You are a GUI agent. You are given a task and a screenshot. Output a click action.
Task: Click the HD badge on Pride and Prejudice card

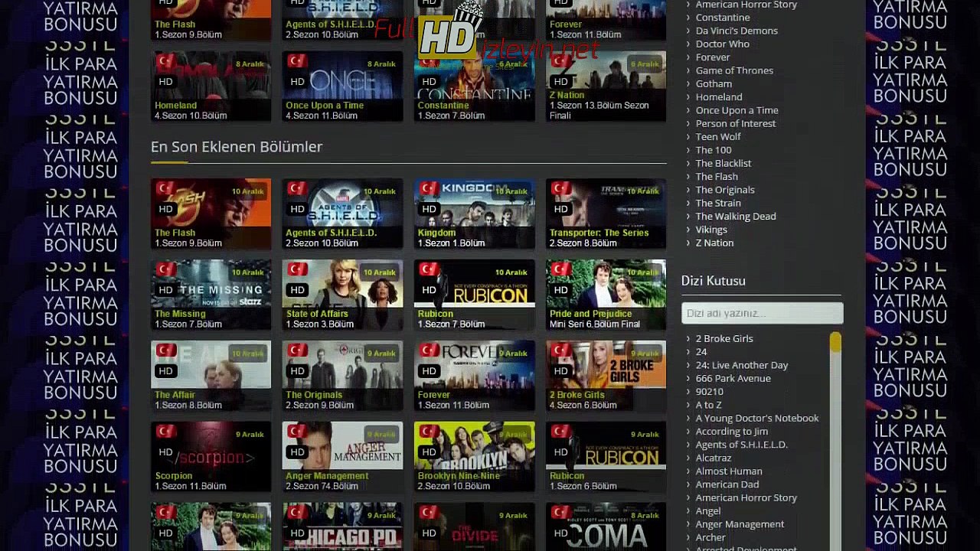coord(560,290)
